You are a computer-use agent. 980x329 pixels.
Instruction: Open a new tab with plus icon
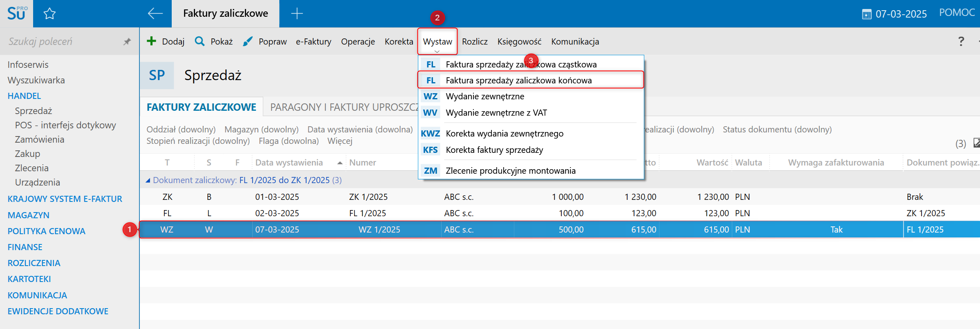pyautogui.click(x=297, y=13)
